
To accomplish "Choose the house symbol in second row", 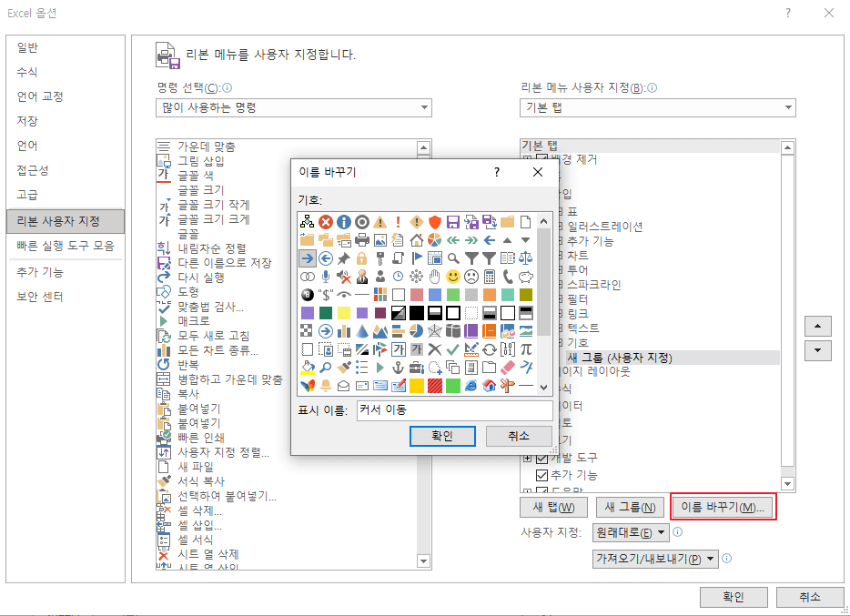I will click(416, 240).
